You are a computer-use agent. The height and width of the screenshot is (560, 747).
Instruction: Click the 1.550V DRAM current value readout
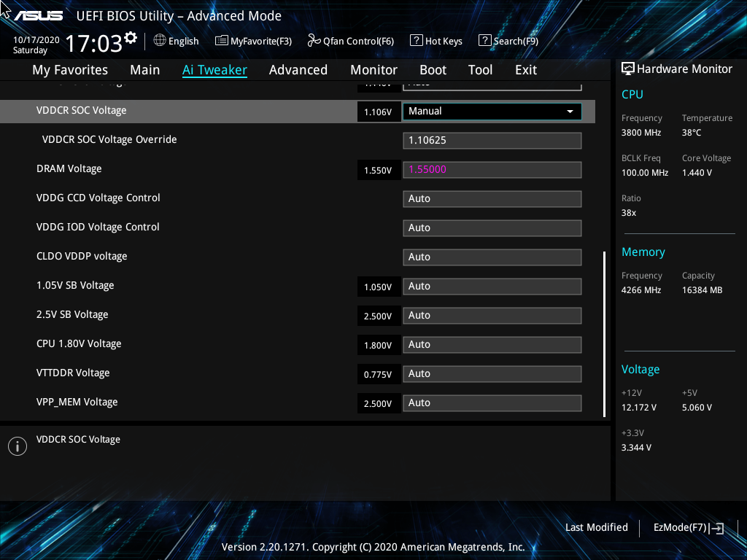pyautogui.click(x=379, y=171)
